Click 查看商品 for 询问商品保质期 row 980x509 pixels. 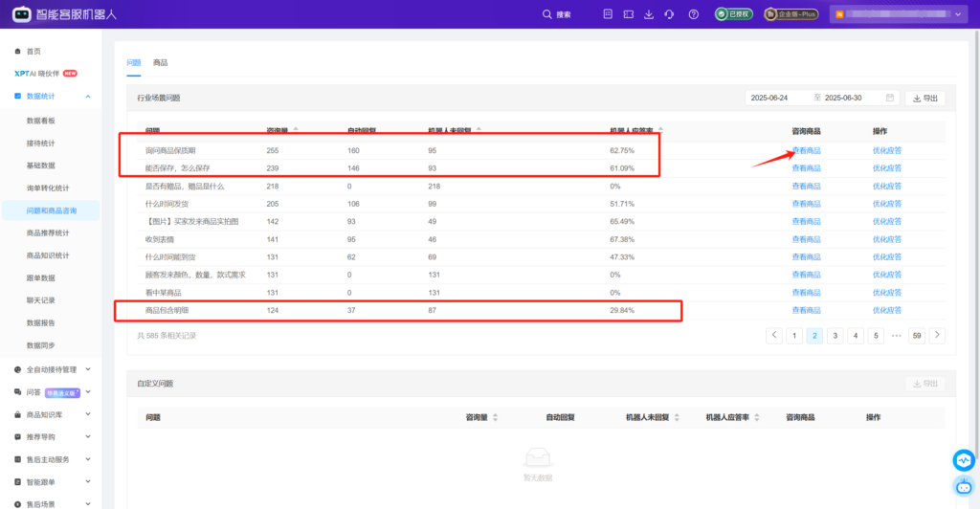pyautogui.click(x=806, y=151)
